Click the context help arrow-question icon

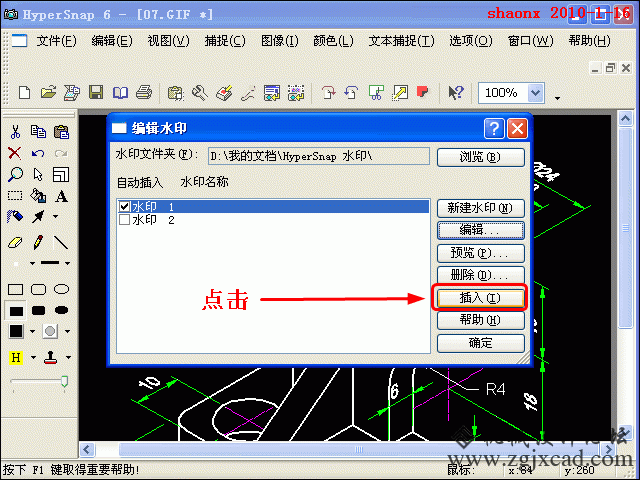click(x=456, y=93)
